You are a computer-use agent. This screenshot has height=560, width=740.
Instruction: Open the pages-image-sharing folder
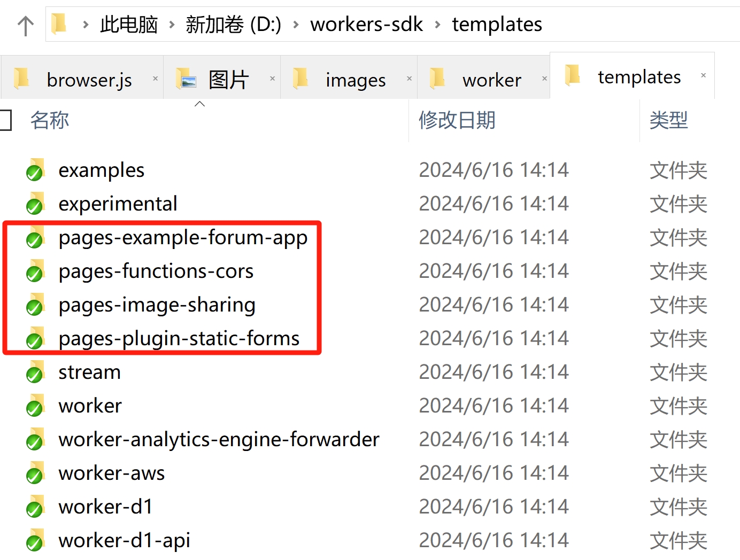157,305
